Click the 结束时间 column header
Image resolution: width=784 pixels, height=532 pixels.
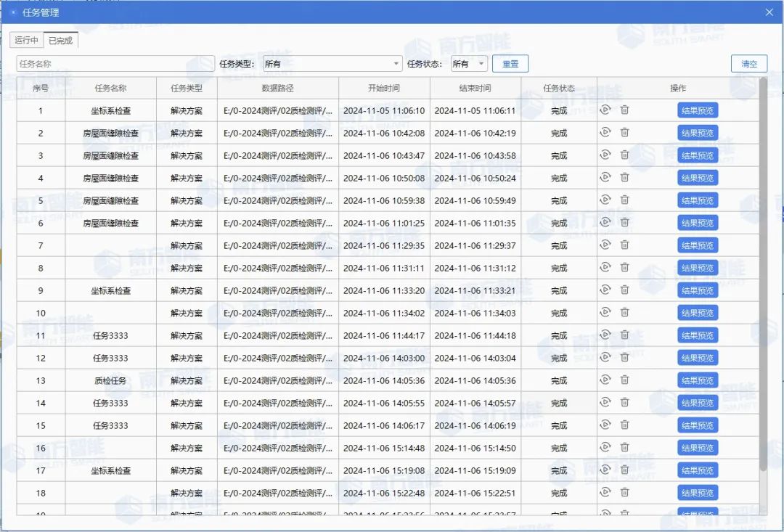coord(475,88)
